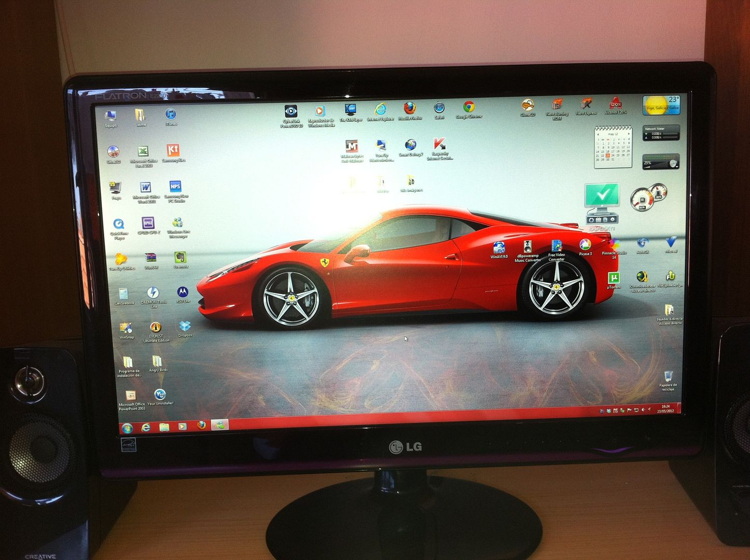The height and width of the screenshot is (560, 750).
Task: Launch Evernote from the desktop
Action: coord(180,258)
